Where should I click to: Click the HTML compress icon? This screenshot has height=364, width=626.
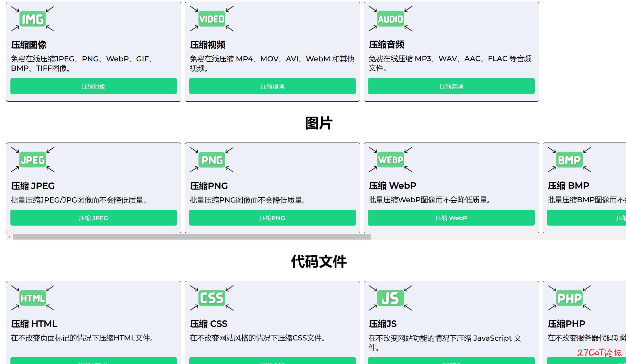point(32,298)
